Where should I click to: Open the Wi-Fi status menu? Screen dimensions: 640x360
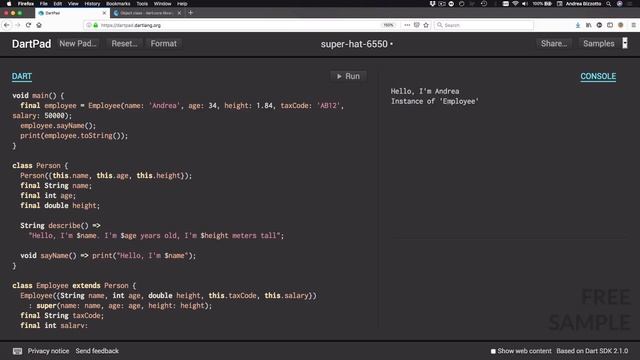pos(515,4)
